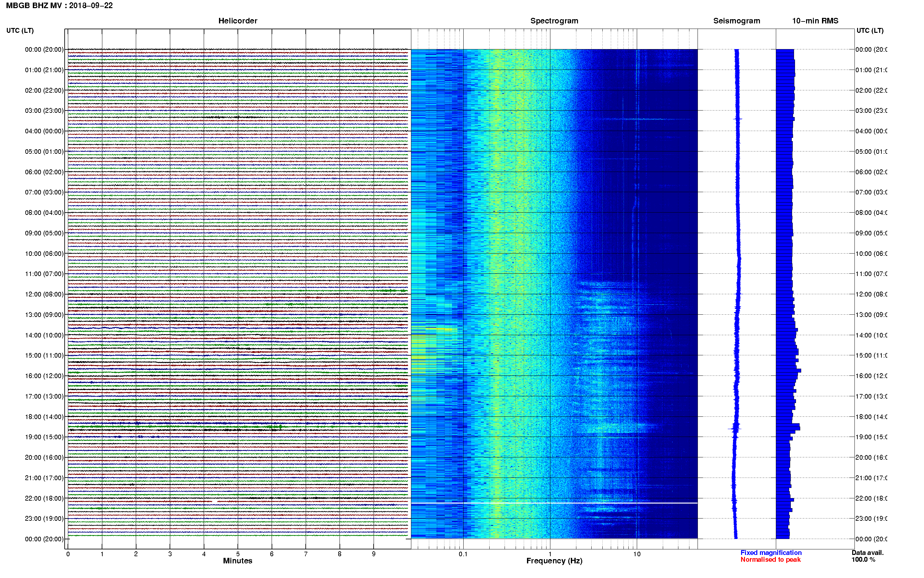
Task: Select the Seismogram panel heading
Action: [x=737, y=21]
